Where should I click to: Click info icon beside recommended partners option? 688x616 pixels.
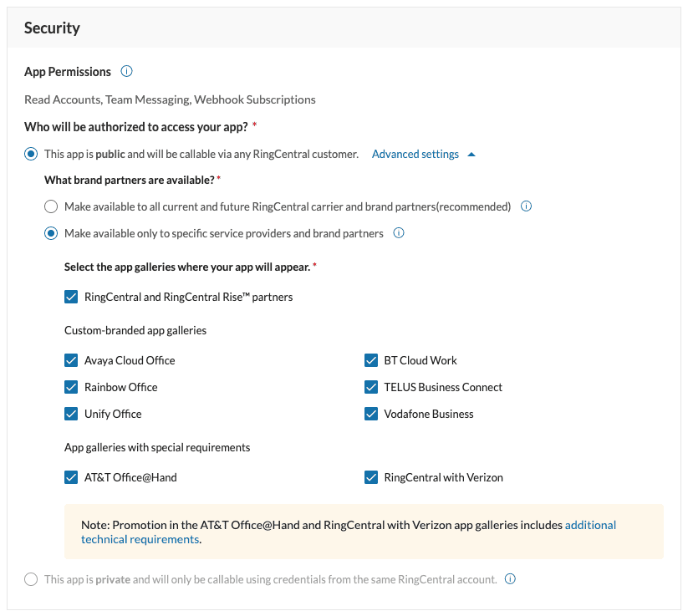(527, 206)
